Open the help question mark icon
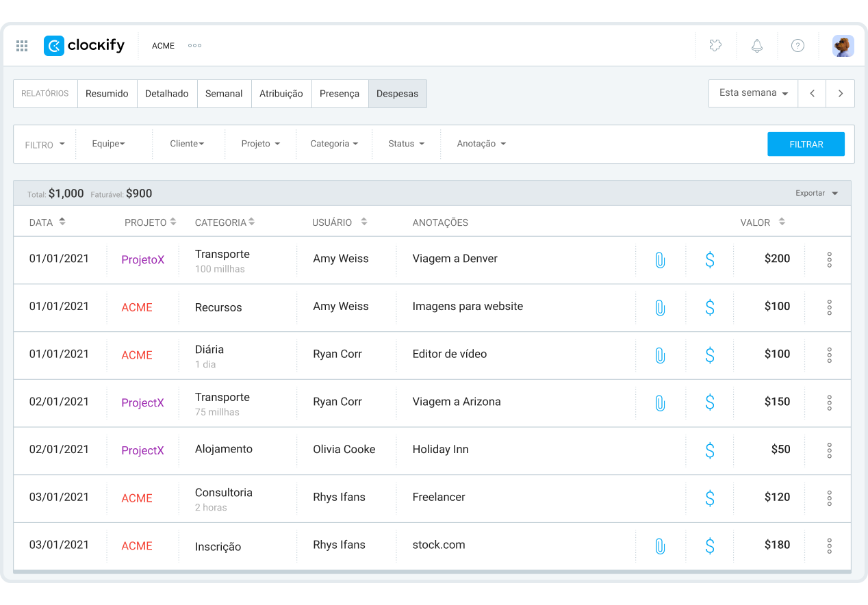This screenshot has width=868, height=605. [x=797, y=46]
